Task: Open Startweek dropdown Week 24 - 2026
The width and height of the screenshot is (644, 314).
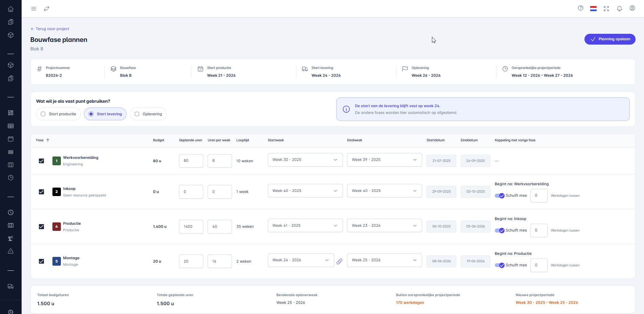Action: (301, 260)
